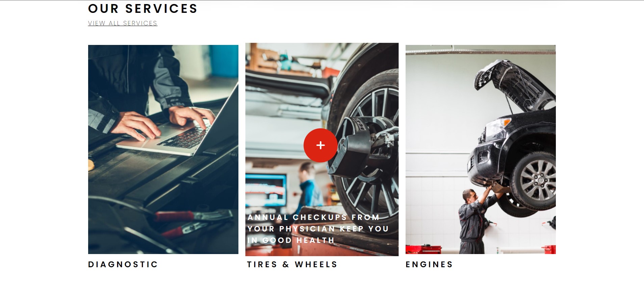Open the View All Services link
This screenshot has height=300, width=644.
pyautogui.click(x=123, y=23)
